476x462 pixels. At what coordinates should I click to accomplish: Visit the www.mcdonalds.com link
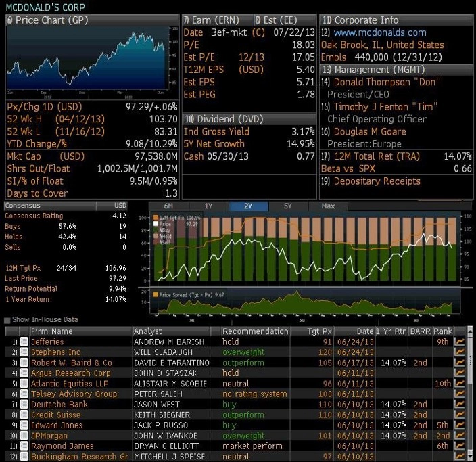tap(380, 32)
